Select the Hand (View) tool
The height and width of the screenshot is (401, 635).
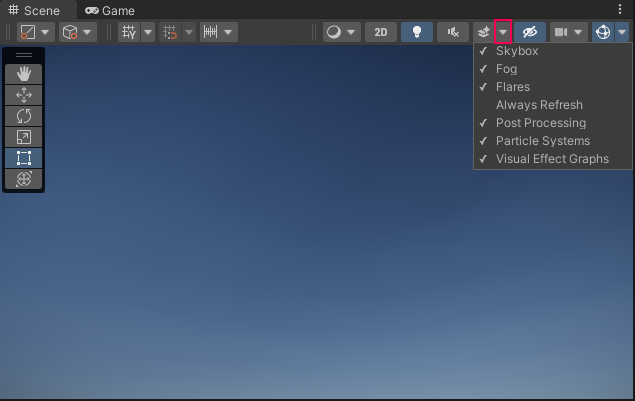(x=24, y=74)
